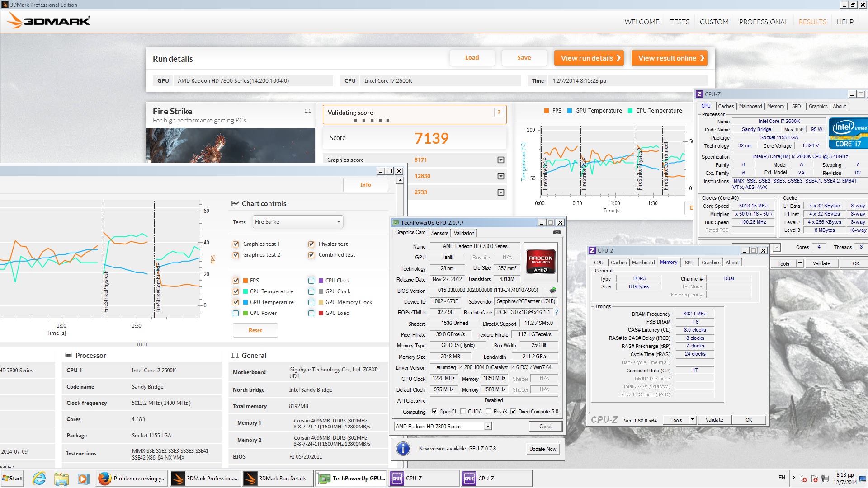The image size is (868, 488).
Task: Open the HELP menu in 3DMark
Action: point(844,22)
